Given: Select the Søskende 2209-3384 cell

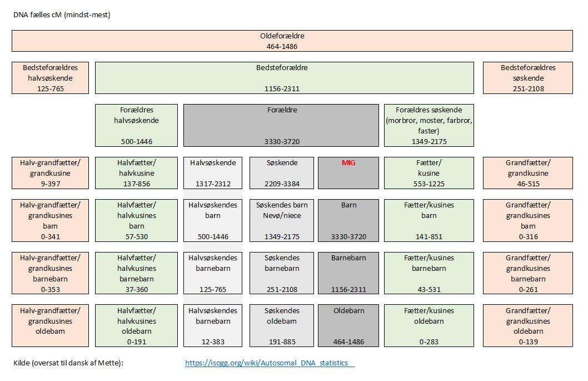Looking at the screenshot, I should pyautogui.click(x=282, y=172).
